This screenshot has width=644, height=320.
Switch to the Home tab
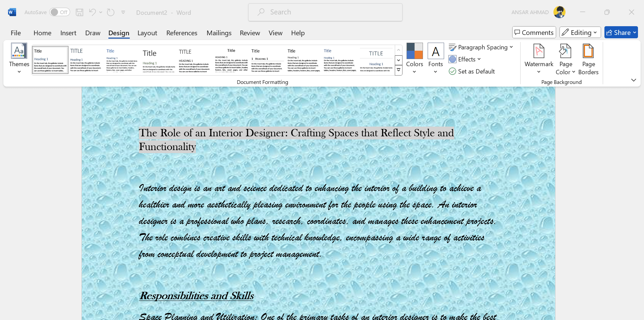(x=42, y=33)
